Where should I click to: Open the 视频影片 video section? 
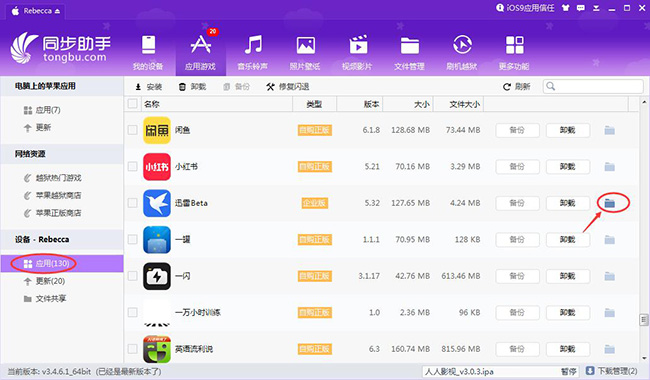point(357,53)
